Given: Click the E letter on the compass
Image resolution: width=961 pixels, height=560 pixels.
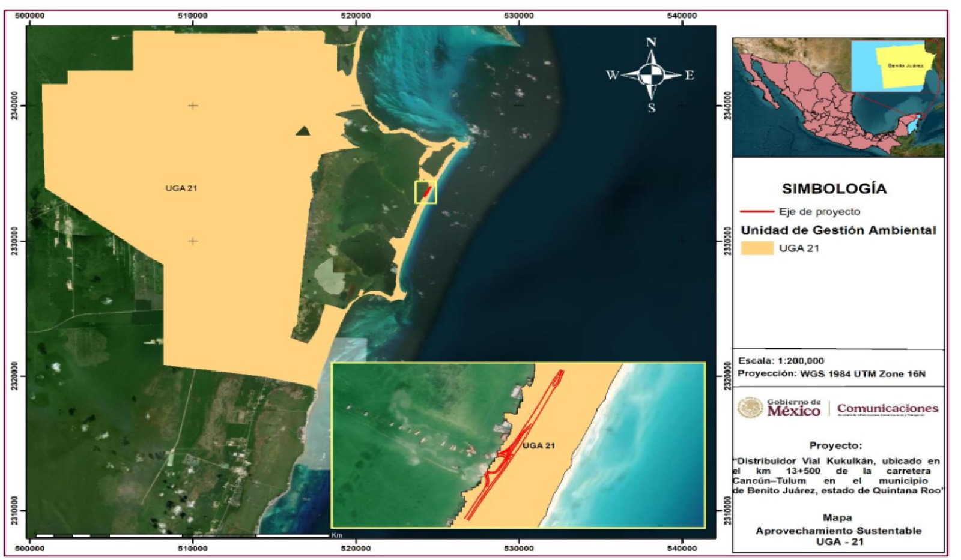Looking at the screenshot, I should (689, 76).
